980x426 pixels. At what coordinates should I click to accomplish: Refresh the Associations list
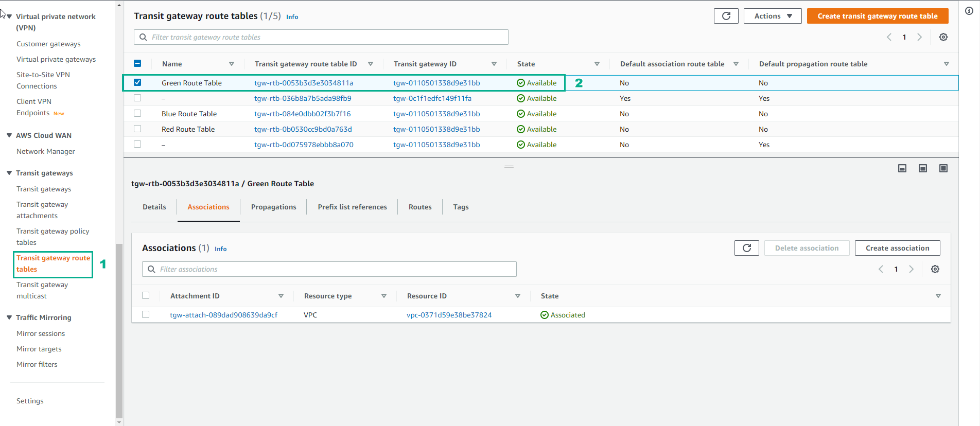pyautogui.click(x=746, y=248)
